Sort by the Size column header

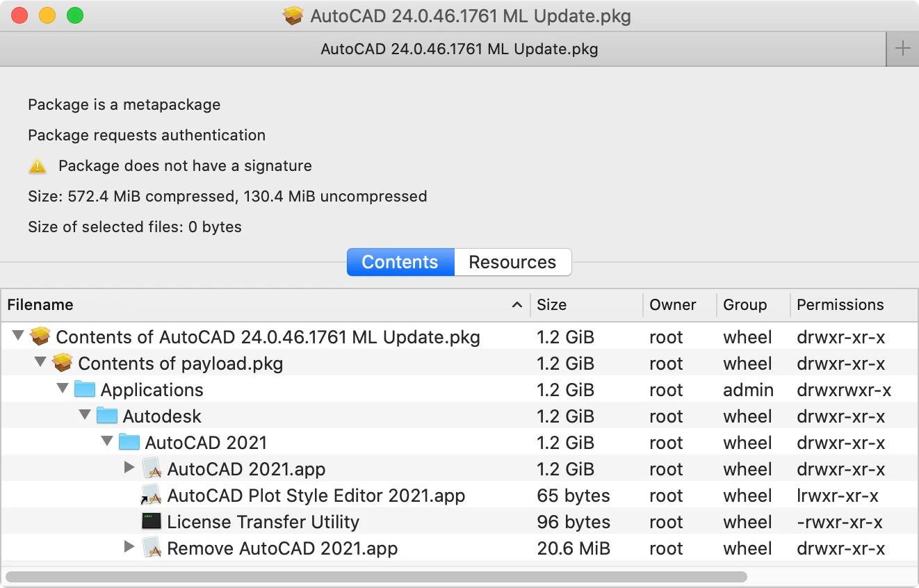(x=587, y=304)
